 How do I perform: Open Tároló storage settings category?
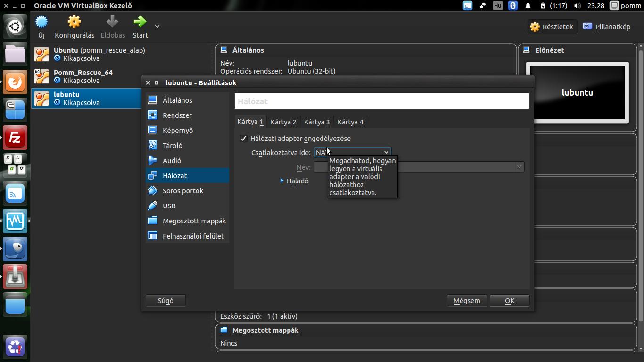pos(187,145)
